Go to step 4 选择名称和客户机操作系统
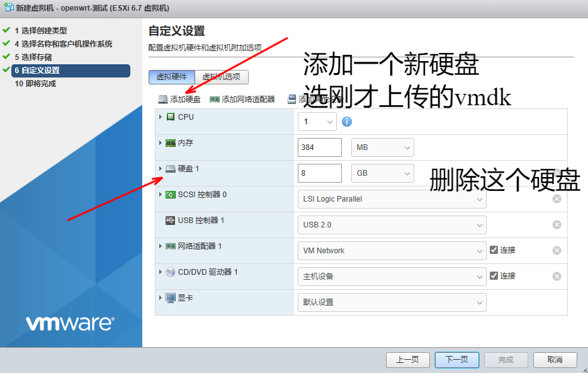The width and height of the screenshot is (588, 373). click(x=64, y=44)
